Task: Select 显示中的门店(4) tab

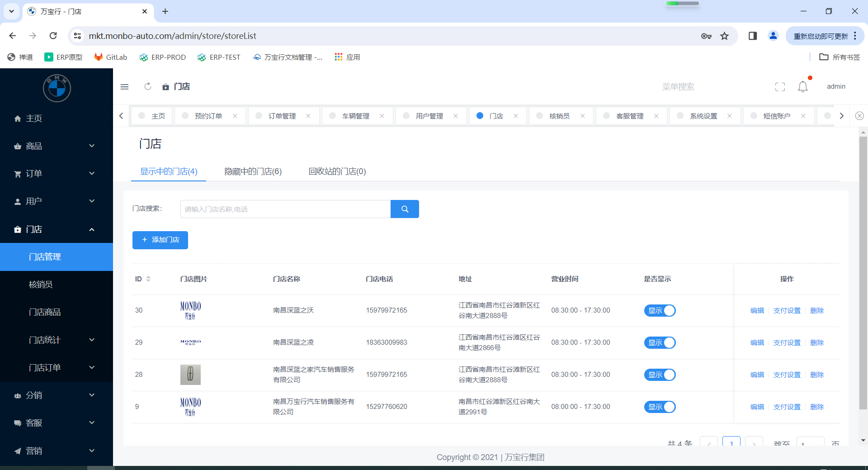Action: (x=169, y=171)
